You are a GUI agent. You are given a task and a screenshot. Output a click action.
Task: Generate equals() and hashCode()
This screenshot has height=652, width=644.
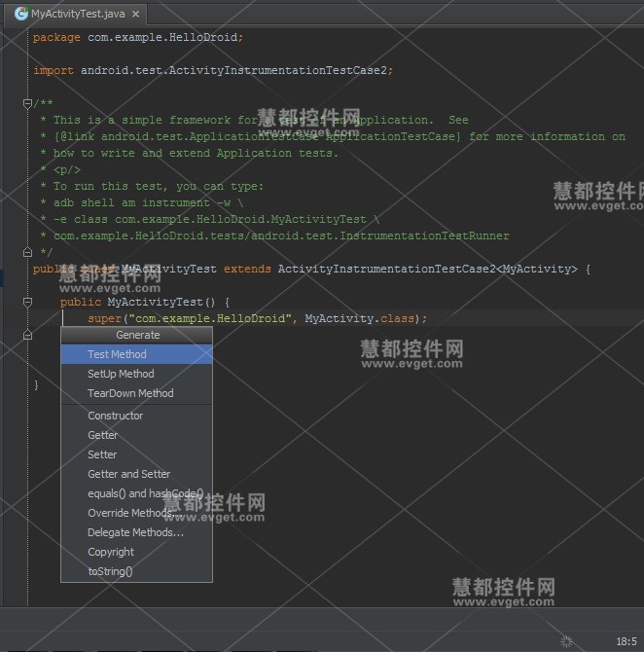click(x=137, y=493)
